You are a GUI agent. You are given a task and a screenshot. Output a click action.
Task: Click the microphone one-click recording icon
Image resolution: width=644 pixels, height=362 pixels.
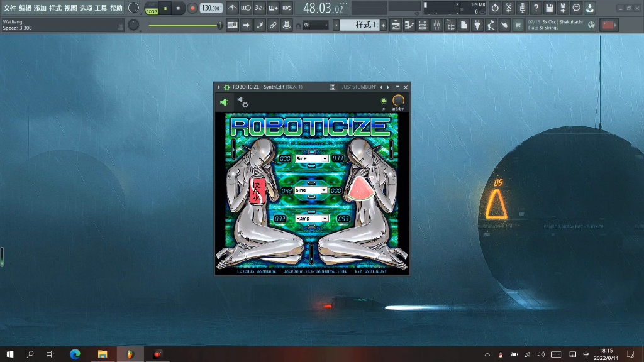[522, 8]
